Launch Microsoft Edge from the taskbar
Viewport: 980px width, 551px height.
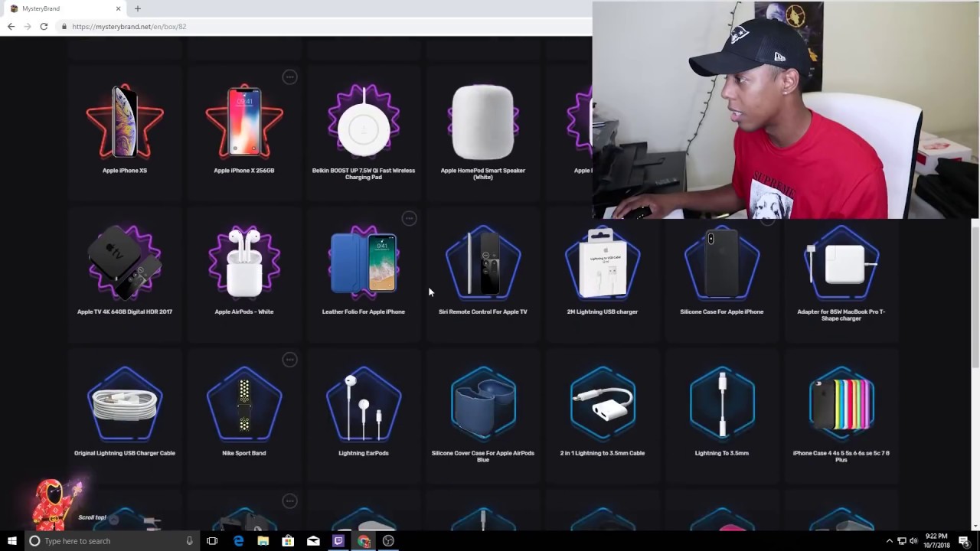238,541
